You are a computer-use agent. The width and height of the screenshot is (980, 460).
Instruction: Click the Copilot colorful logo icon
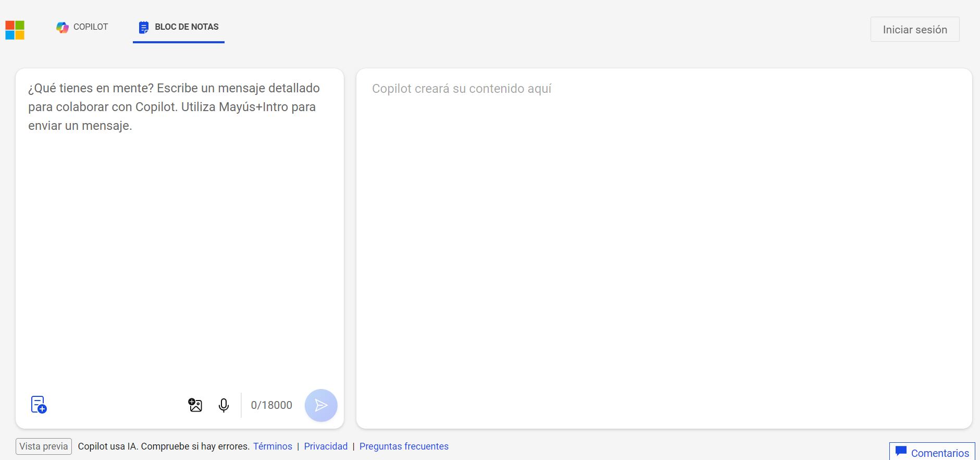(63, 27)
